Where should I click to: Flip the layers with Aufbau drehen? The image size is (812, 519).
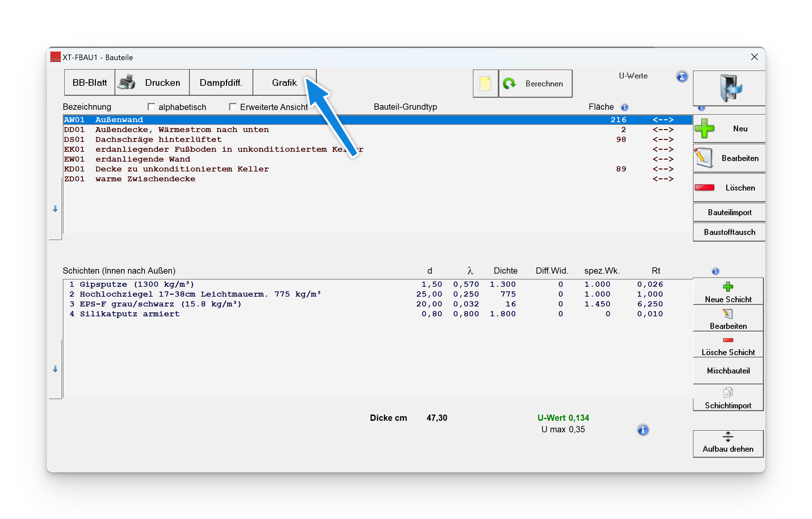pos(728,443)
